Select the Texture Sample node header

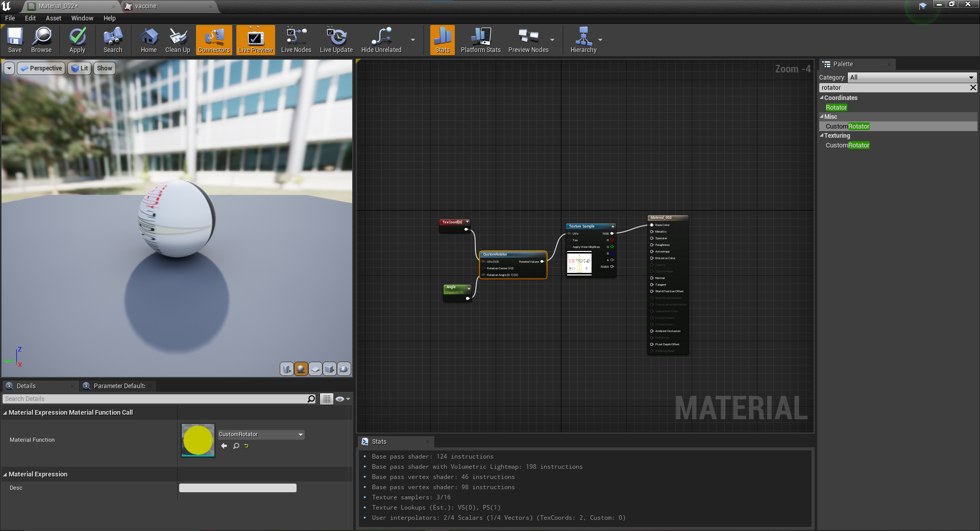[x=591, y=226]
